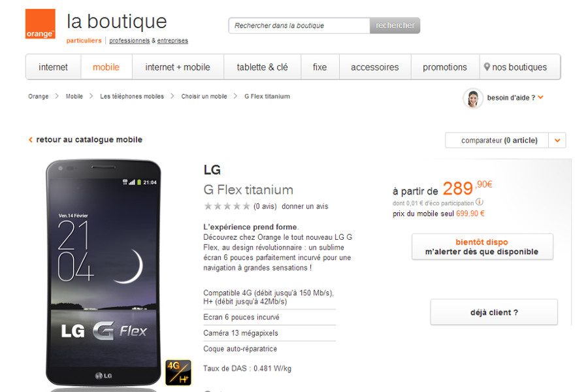588x392 pixels.
Task: Click the Orange logo
Action: (41, 24)
